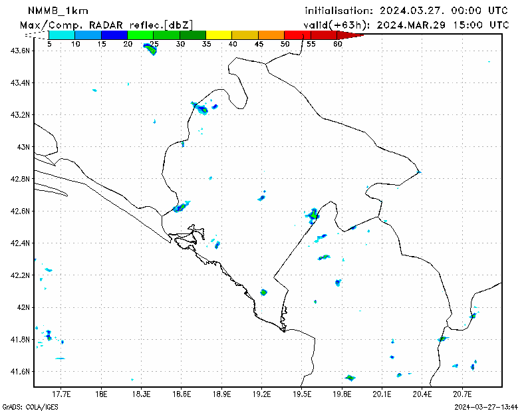This screenshot has width=532, height=411.
Task: Select the 19.5E longitude label
Action: tap(301, 394)
